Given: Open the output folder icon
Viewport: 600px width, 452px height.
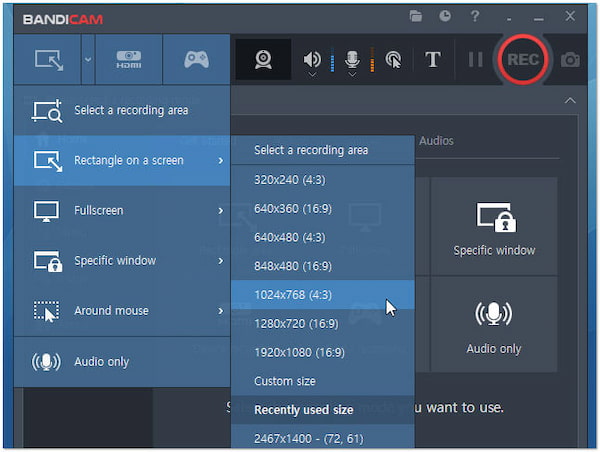Looking at the screenshot, I should pyautogui.click(x=416, y=17).
